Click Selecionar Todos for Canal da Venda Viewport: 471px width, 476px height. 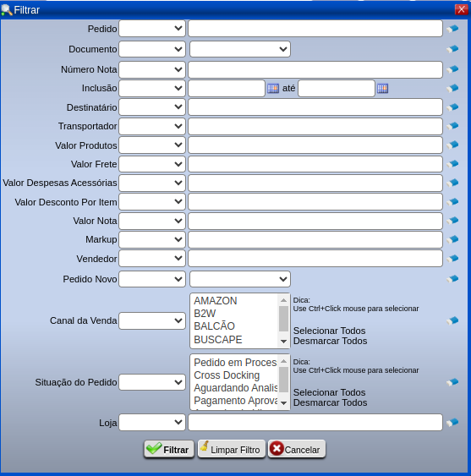click(x=330, y=331)
